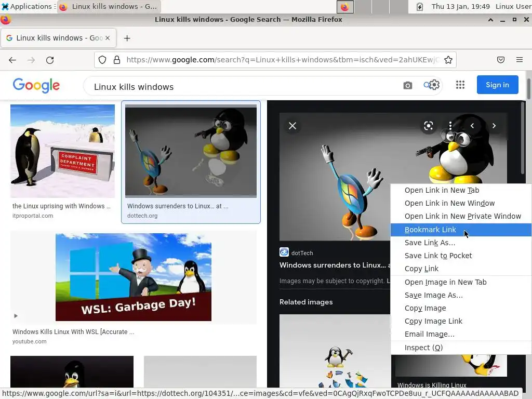Choose Save Link to Pocket
532x399 pixels.
[x=461, y=256]
